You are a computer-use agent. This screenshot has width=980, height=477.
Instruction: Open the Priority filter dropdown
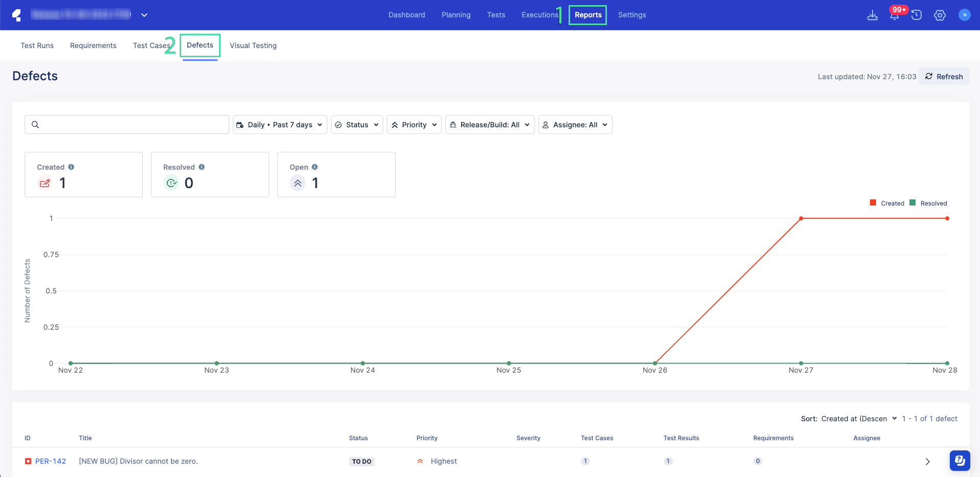pos(414,125)
